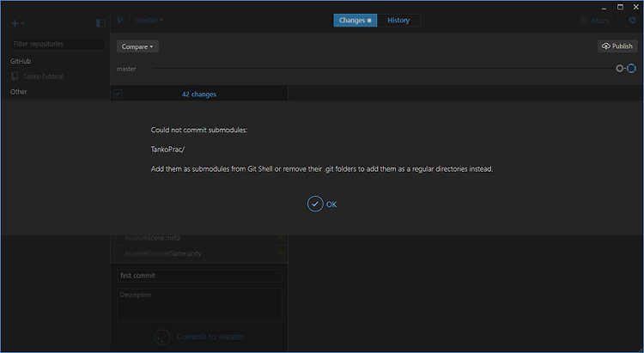Viewport: 644px width, 353px height.
Task: Toggle the 42 changes select-all checkbox
Action: point(118,94)
